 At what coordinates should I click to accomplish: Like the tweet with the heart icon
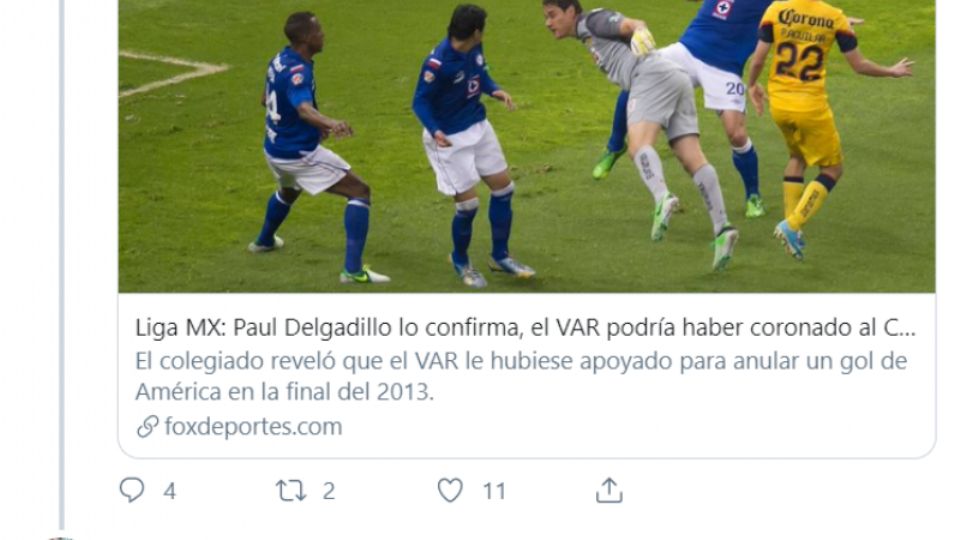point(450,490)
